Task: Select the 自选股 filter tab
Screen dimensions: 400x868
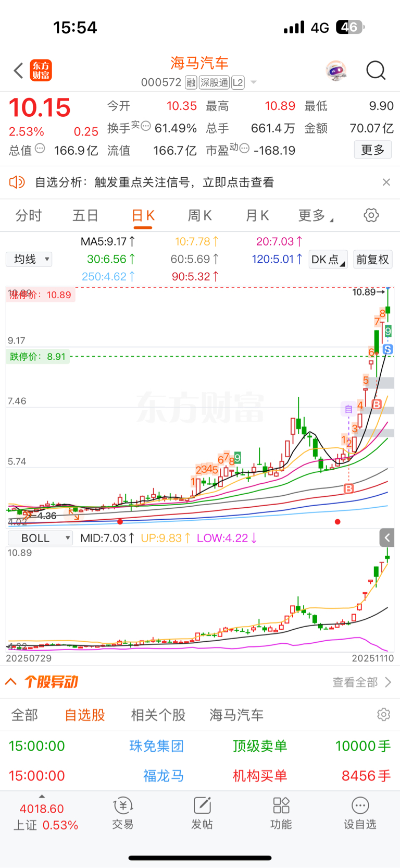Action: pyautogui.click(x=85, y=715)
